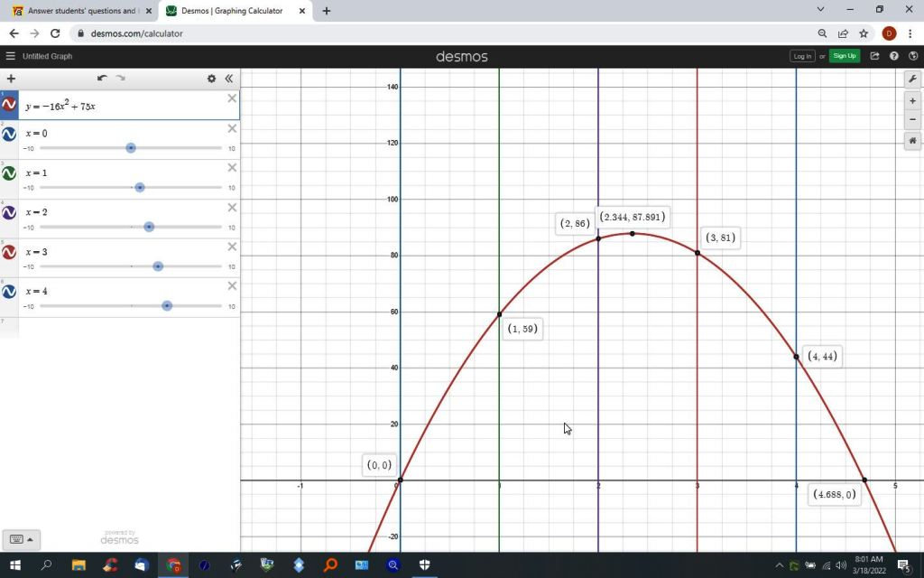924x578 pixels.
Task: Bookmark this page with the star
Action: pyautogui.click(x=864, y=33)
